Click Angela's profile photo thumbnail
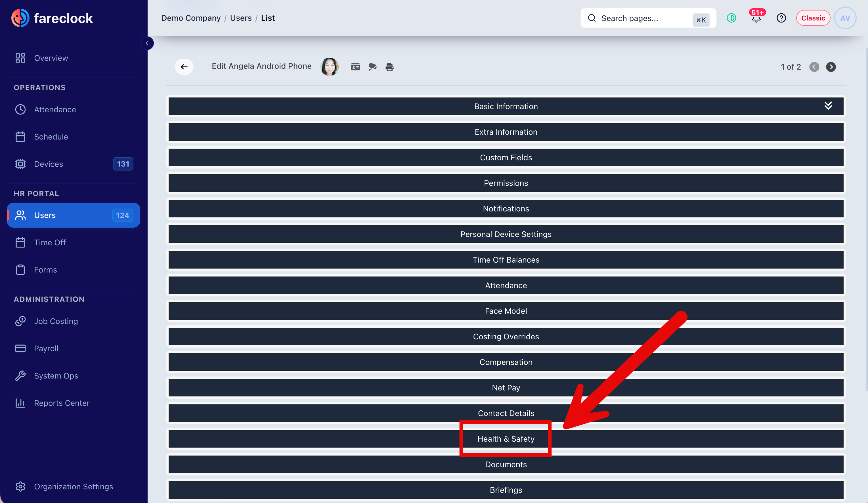The width and height of the screenshot is (868, 503). click(x=330, y=66)
